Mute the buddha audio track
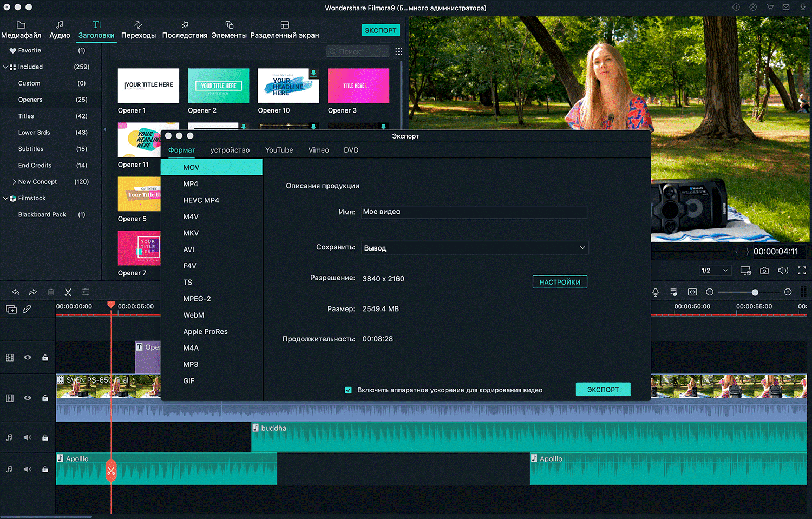This screenshot has height=519, width=812. click(x=28, y=438)
